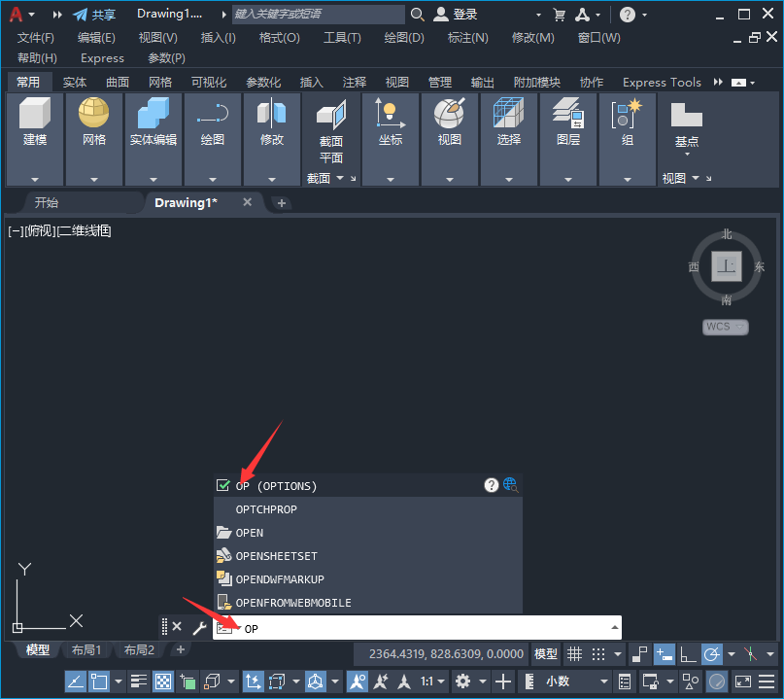Click the 截面平面 section plane tool

point(331,131)
